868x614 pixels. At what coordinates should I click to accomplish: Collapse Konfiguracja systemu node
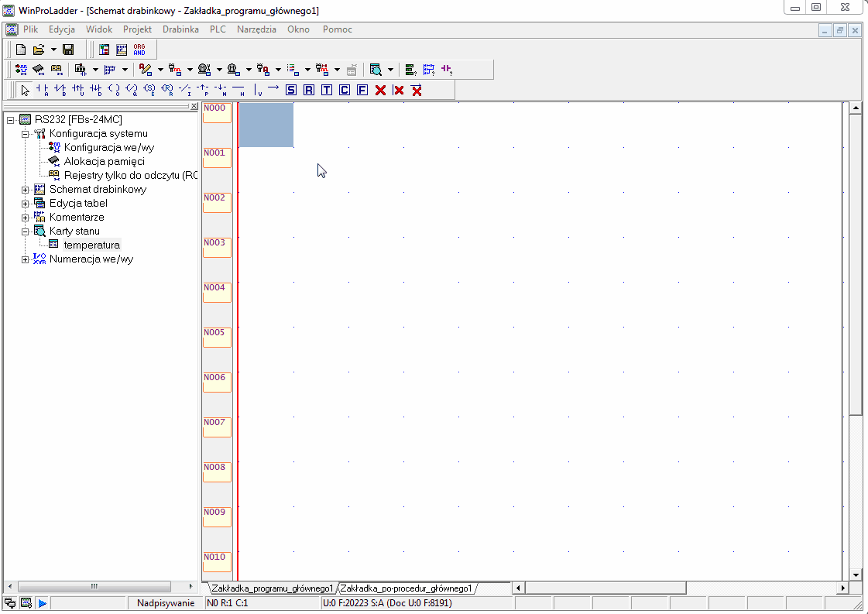pyautogui.click(x=25, y=134)
